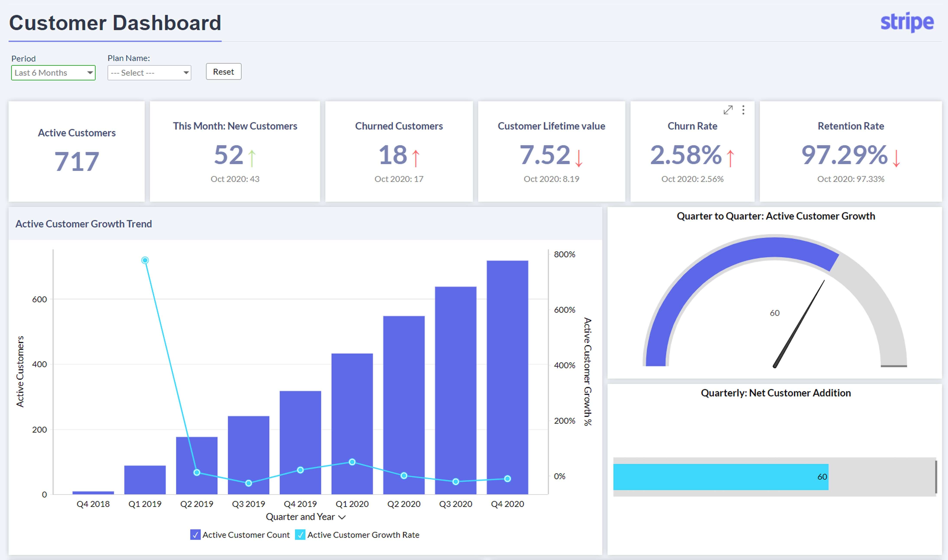Image resolution: width=948 pixels, height=560 pixels.
Task: Open the Period dropdown filter
Action: (x=53, y=72)
